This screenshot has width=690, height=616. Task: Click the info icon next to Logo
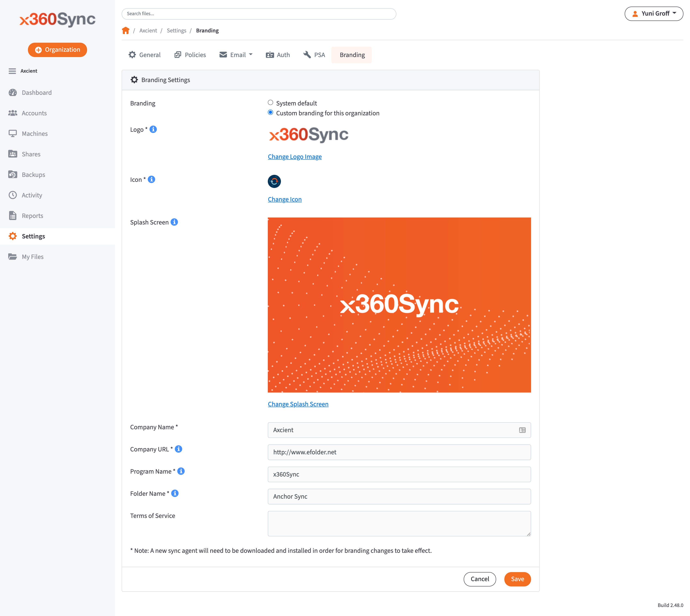click(x=153, y=129)
